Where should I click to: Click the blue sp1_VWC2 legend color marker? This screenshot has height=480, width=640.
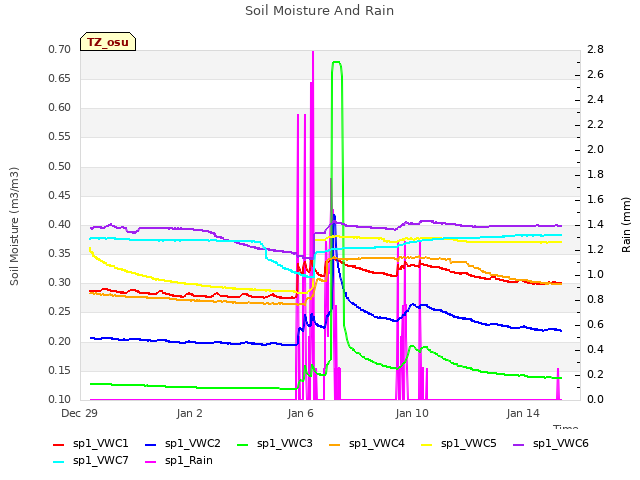(151, 444)
